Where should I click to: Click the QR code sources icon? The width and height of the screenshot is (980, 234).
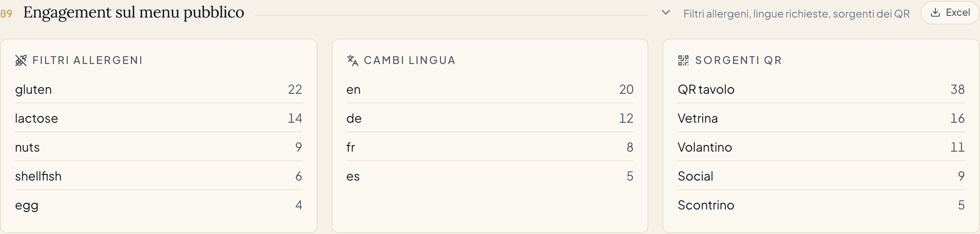[x=683, y=60]
